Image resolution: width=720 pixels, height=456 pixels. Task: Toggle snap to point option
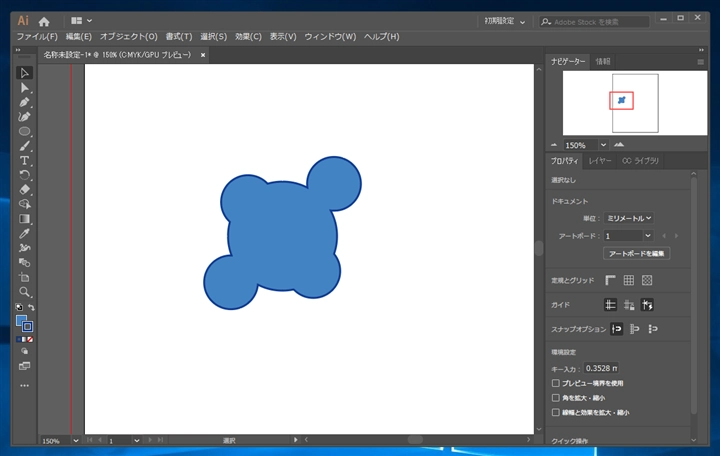pos(616,329)
